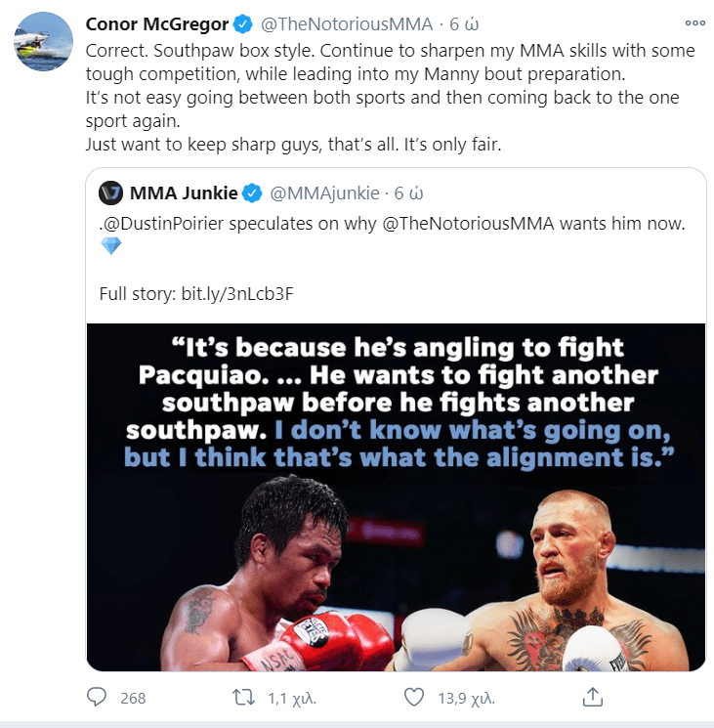
Task: Click the @TheNotoriousMMA mention in quoted tweet
Action: 469,224
